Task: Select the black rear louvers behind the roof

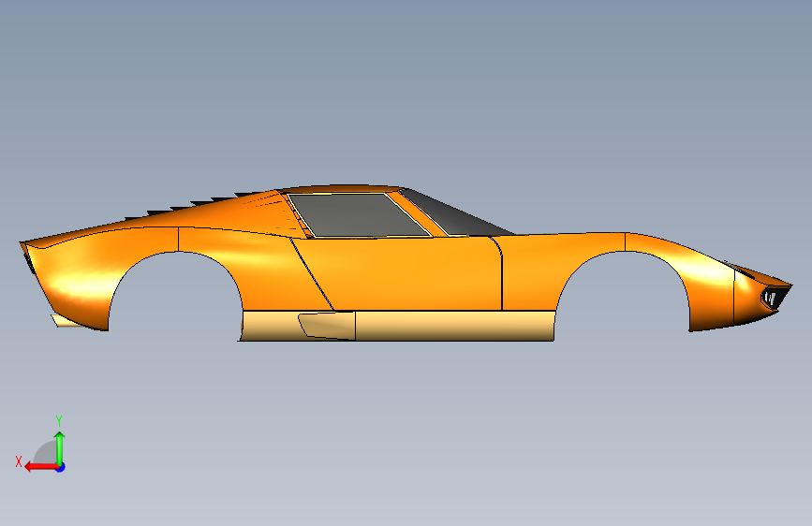Action: 197,205
